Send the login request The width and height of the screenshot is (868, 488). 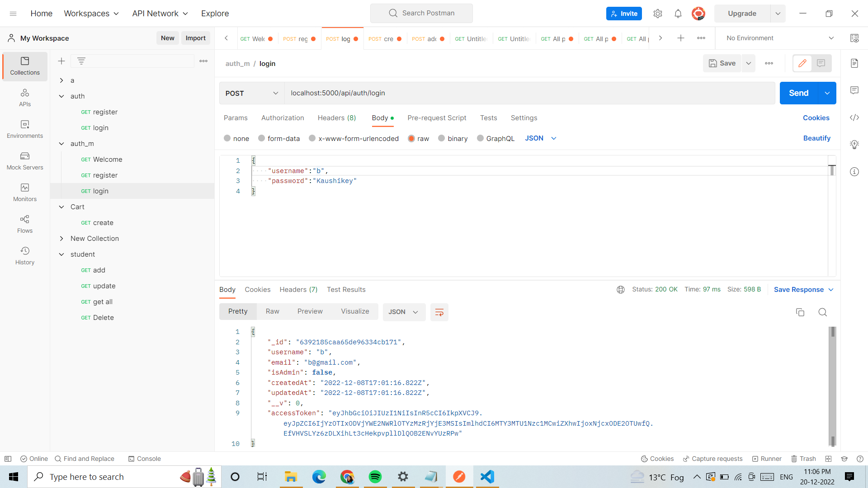798,93
